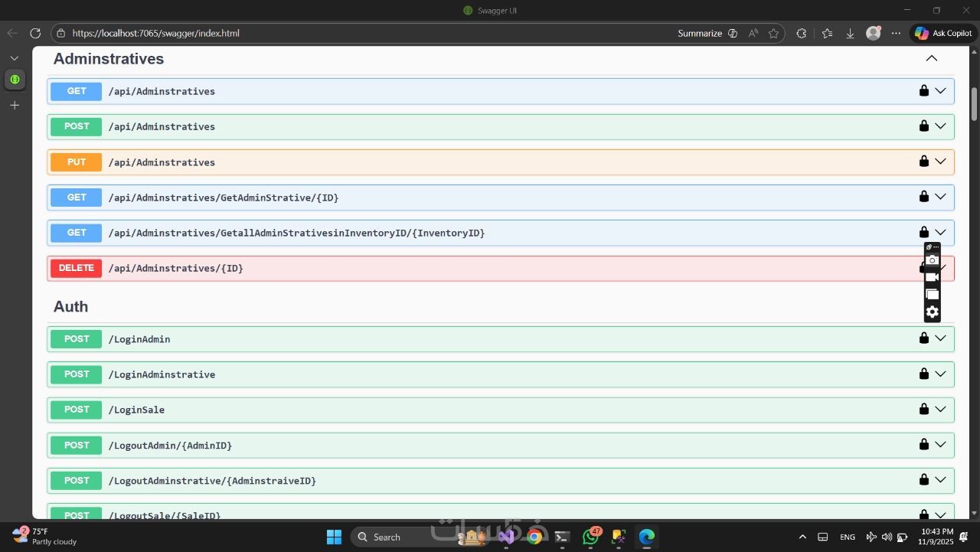Click the DELETE method button

(x=77, y=268)
